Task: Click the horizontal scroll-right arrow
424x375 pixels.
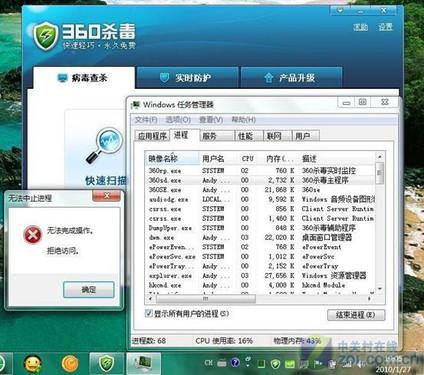Action: point(369,299)
